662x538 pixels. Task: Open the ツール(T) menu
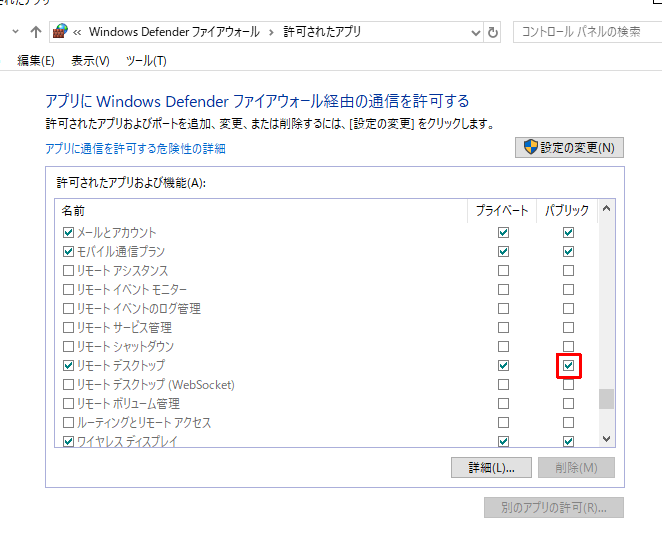click(146, 61)
